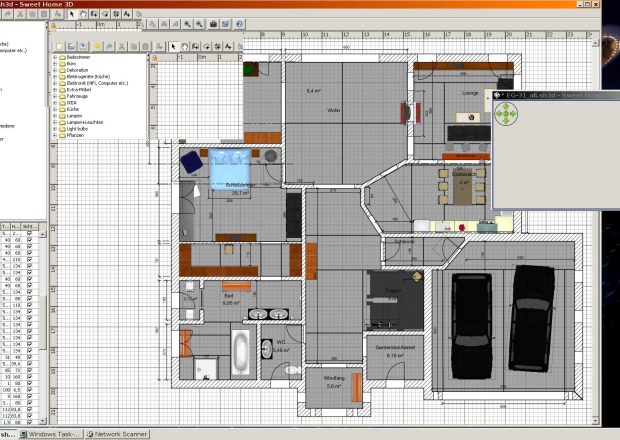
Task: Choose the Pan hand tool in the front toolbar
Action: click(184, 47)
